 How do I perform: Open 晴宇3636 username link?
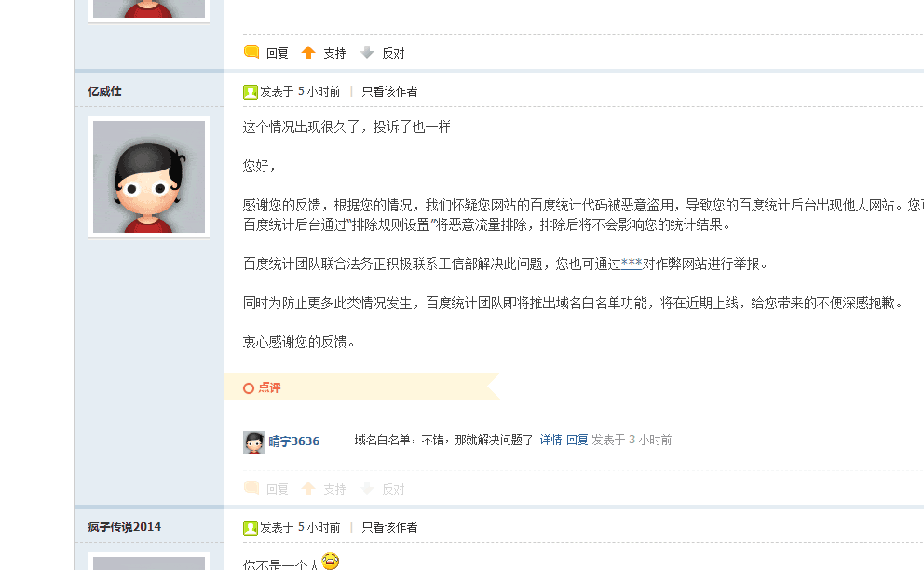click(294, 441)
